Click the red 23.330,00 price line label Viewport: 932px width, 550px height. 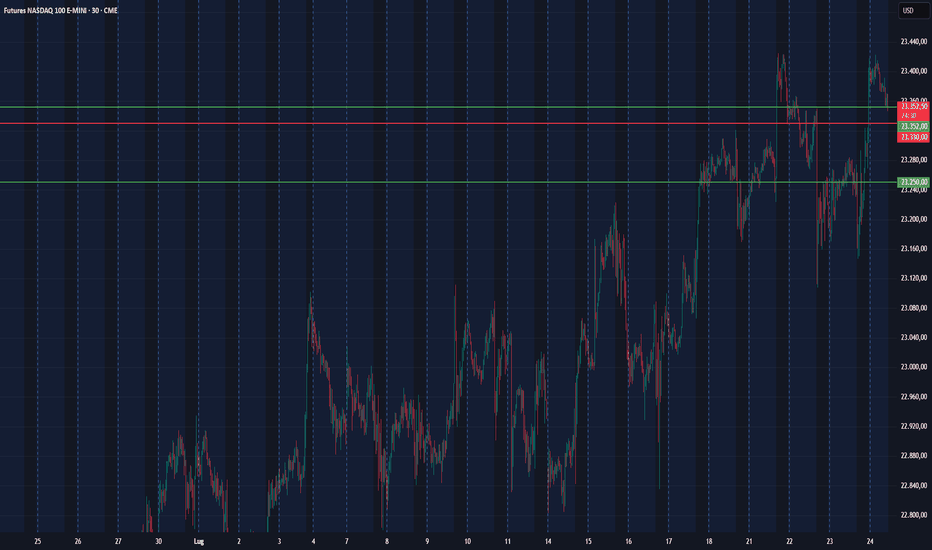913,137
